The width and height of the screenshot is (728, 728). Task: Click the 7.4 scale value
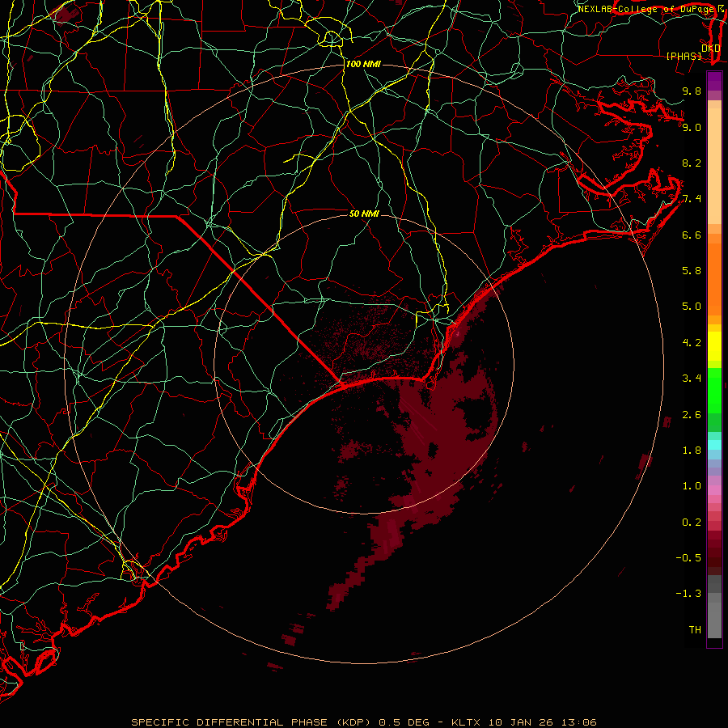pos(692,199)
